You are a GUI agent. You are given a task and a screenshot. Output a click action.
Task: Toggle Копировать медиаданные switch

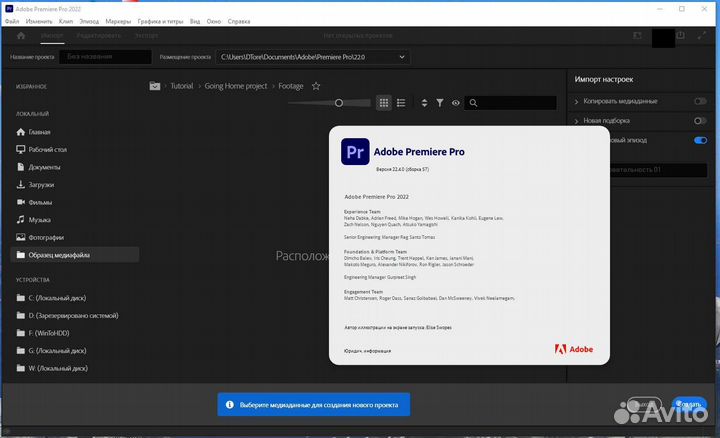click(700, 101)
